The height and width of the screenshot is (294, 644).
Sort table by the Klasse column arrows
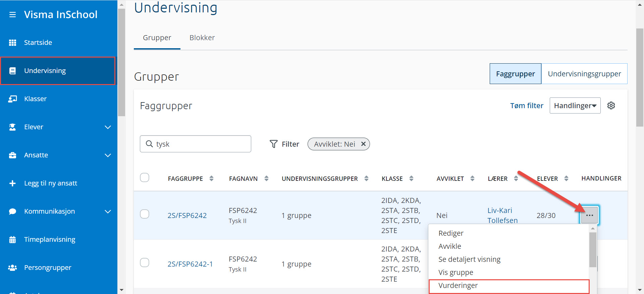point(411,178)
